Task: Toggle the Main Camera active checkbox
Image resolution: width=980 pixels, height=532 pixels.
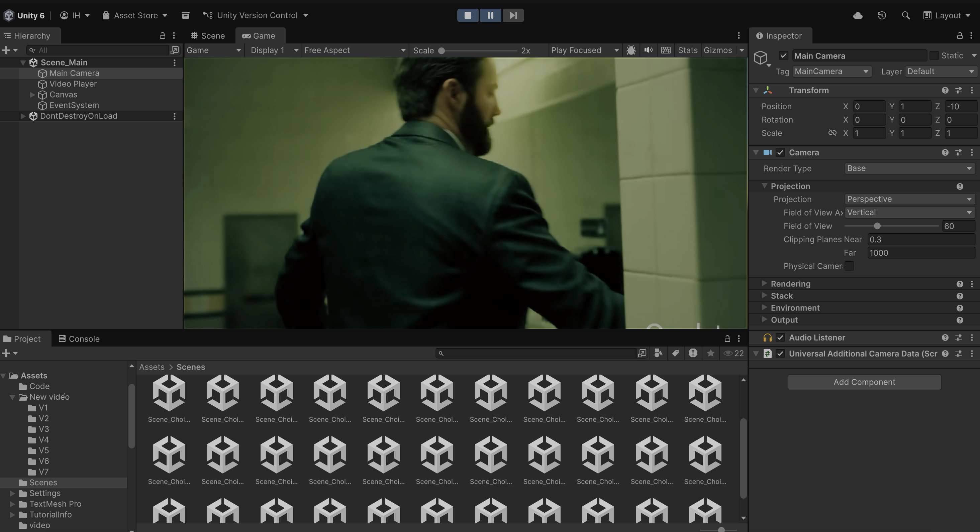Action: [783, 55]
